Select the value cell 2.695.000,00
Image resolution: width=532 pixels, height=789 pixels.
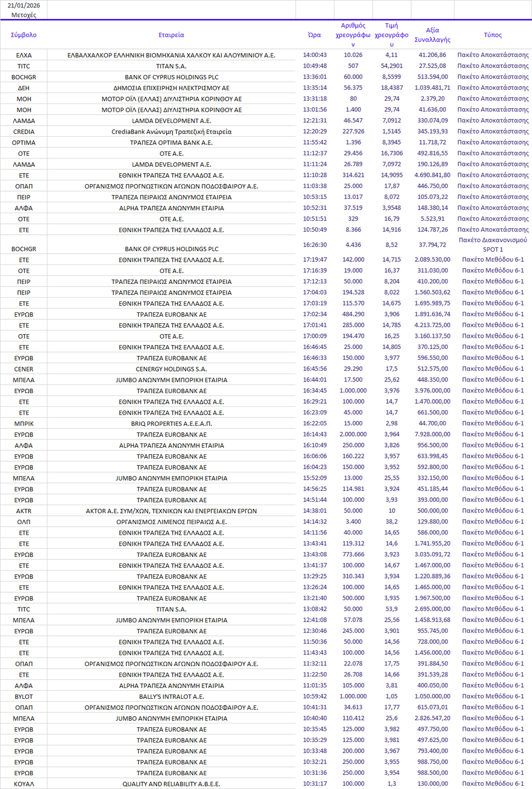[x=432, y=609]
